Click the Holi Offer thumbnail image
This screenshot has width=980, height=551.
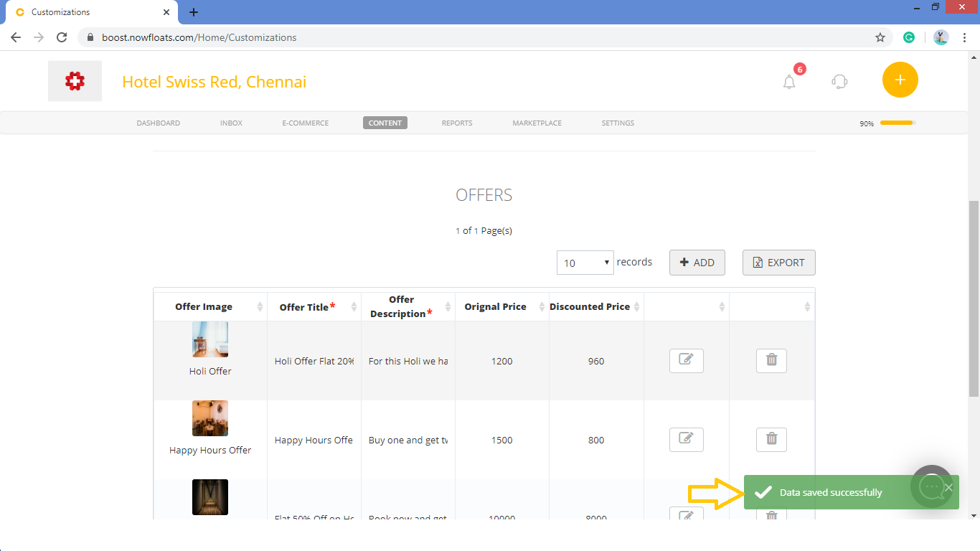pos(210,339)
